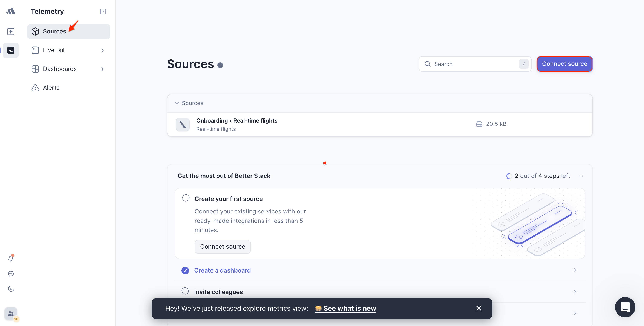Open the Uptime lightning bolt icon
Image resolution: width=644 pixels, height=326 pixels.
coord(11,32)
